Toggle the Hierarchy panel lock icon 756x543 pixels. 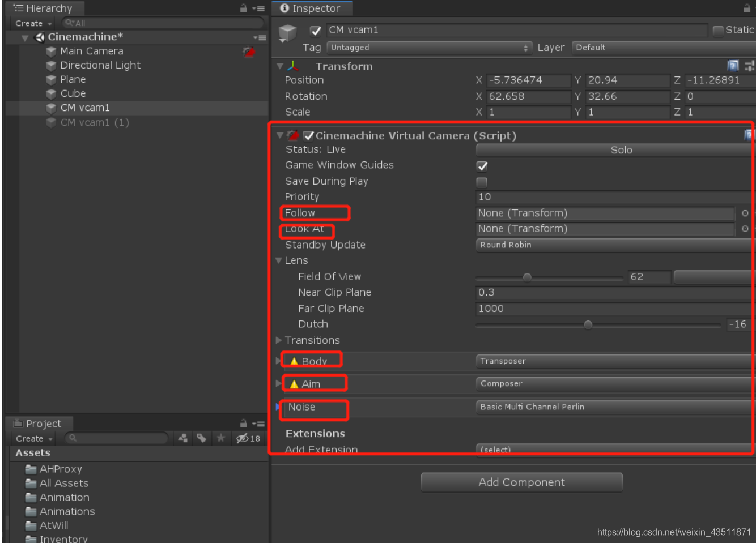coord(243,8)
